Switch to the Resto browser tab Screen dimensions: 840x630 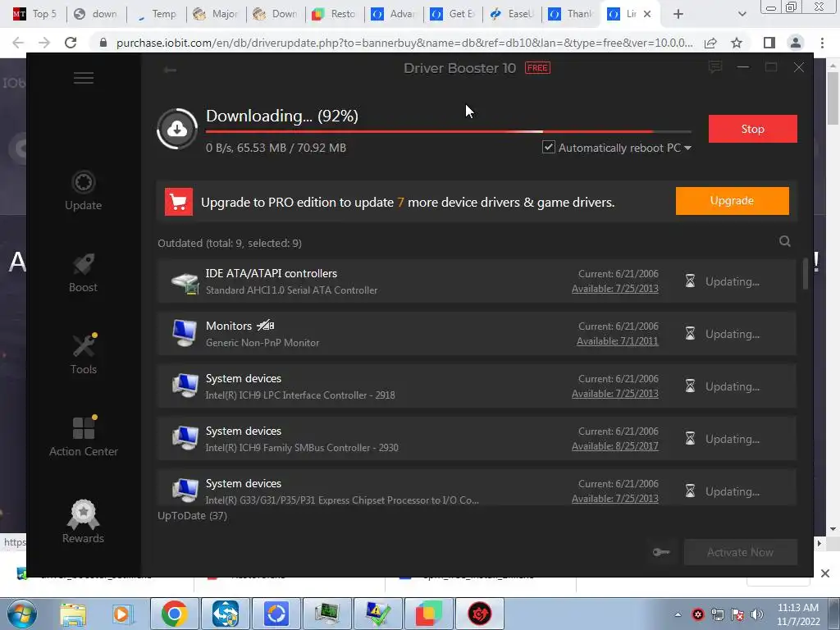click(335, 14)
